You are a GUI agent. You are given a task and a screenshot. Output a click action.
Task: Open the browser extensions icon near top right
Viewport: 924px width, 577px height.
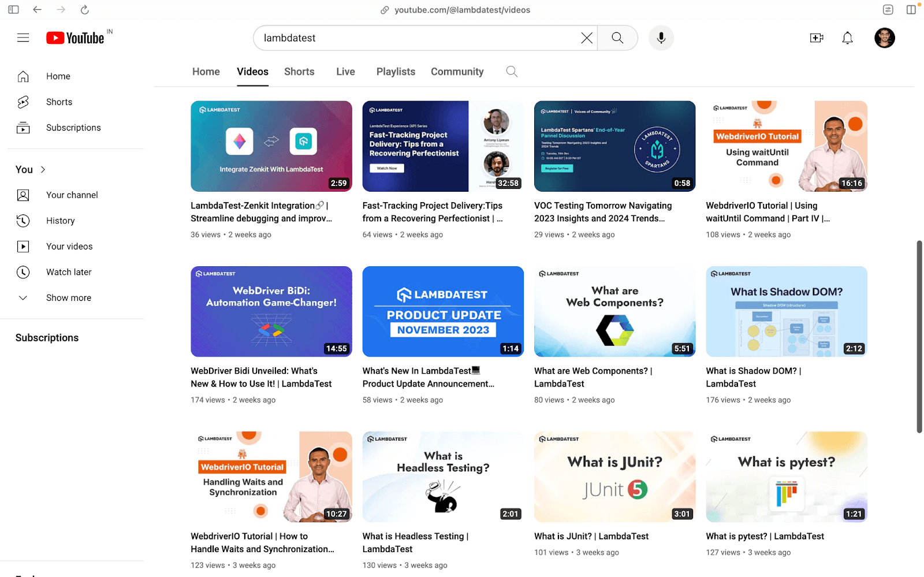click(x=888, y=10)
